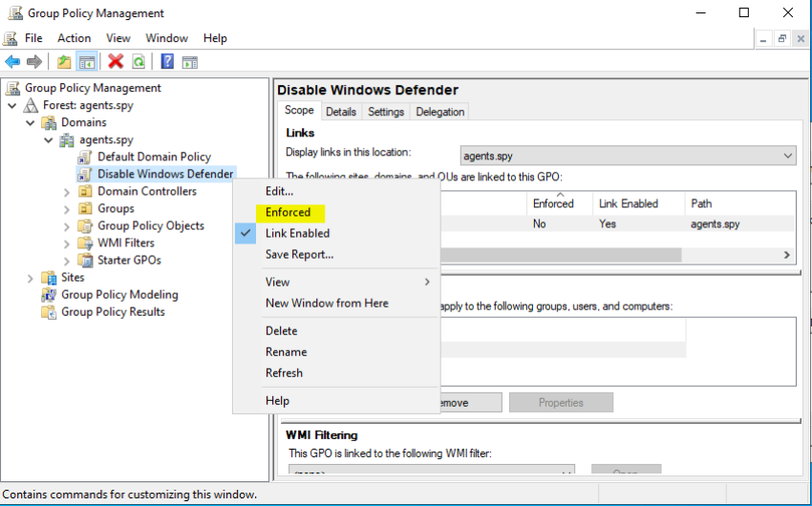812x506 pixels.
Task: Click the Back arrow toolbar icon
Action: tap(12, 62)
